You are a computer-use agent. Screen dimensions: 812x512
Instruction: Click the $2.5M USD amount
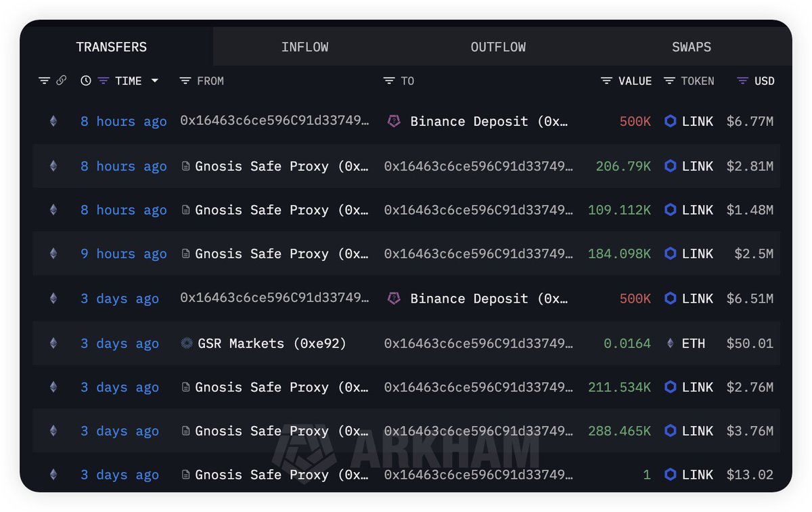(x=754, y=254)
